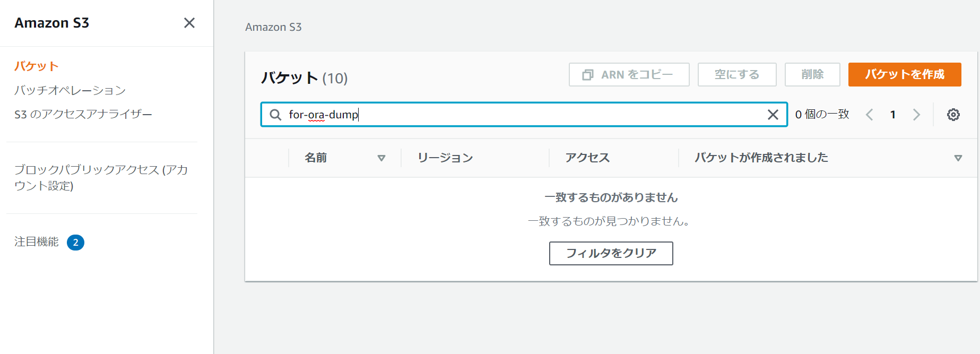Click the バケットが作成されました header label

pyautogui.click(x=761, y=158)
